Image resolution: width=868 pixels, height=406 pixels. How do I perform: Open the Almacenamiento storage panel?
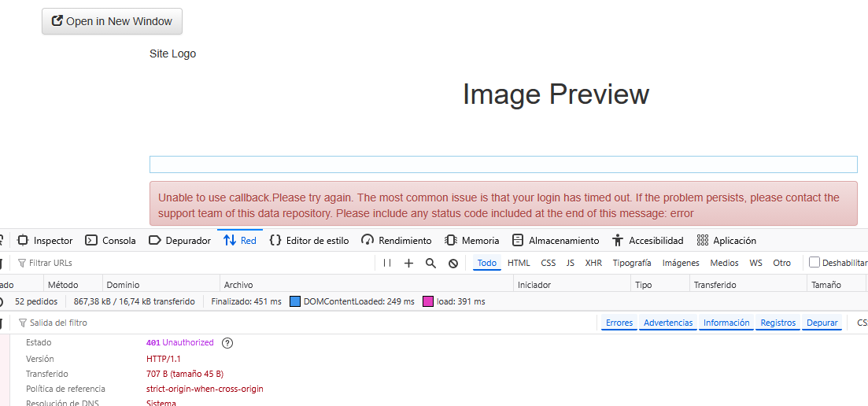click(556, 241)
